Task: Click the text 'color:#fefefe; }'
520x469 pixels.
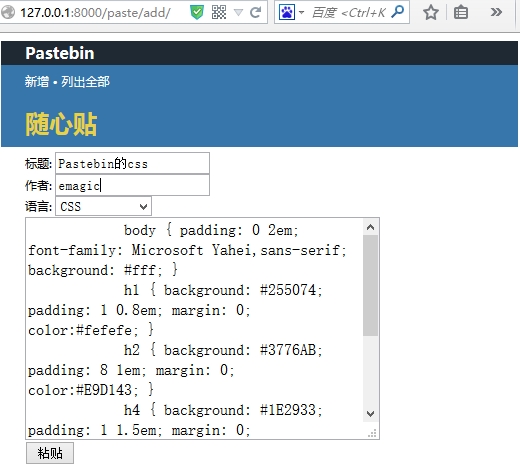Action: [91, 330]
